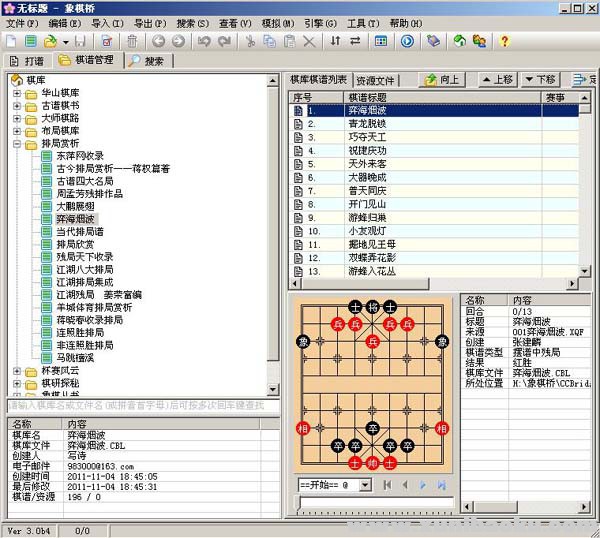Click the new file icon in toolbar
This screenshot has height=538, width=600.
point(11,41)
